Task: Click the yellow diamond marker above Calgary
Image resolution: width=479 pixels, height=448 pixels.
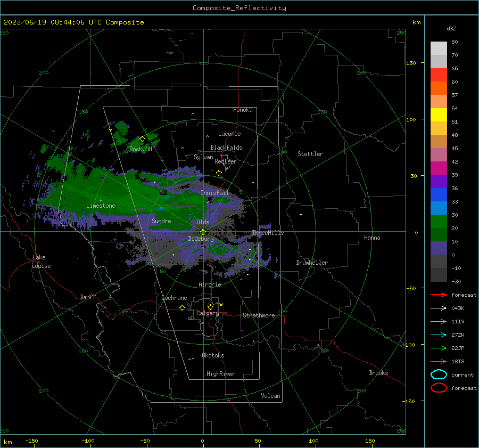Action: coord(210,307)
